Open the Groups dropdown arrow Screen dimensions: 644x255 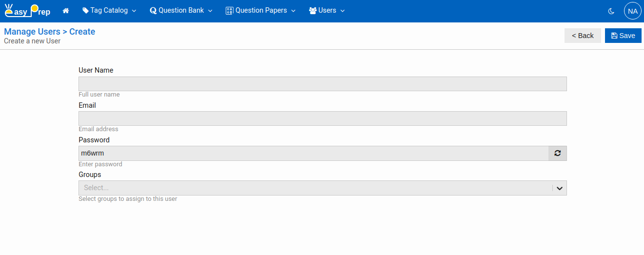tap(560, 188)
